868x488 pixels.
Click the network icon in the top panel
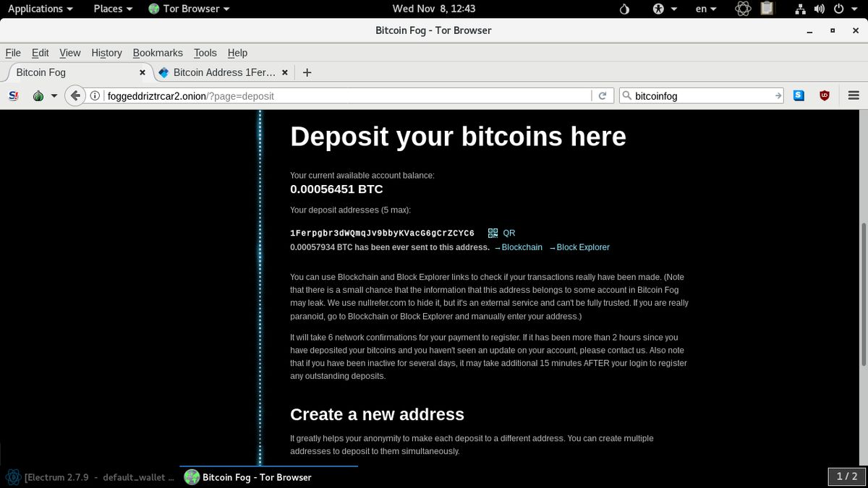pyautogui.click(x=800, y=9)
